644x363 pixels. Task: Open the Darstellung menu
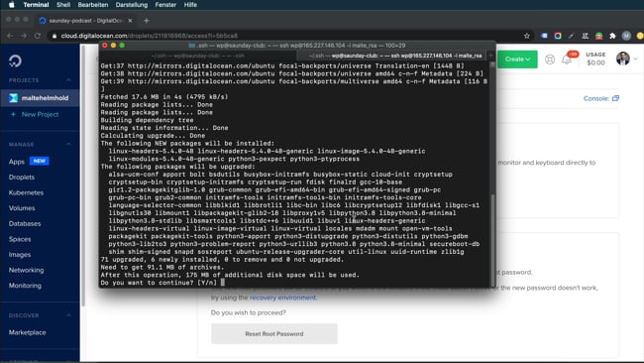pyautogui.click(x=132, y=5)
